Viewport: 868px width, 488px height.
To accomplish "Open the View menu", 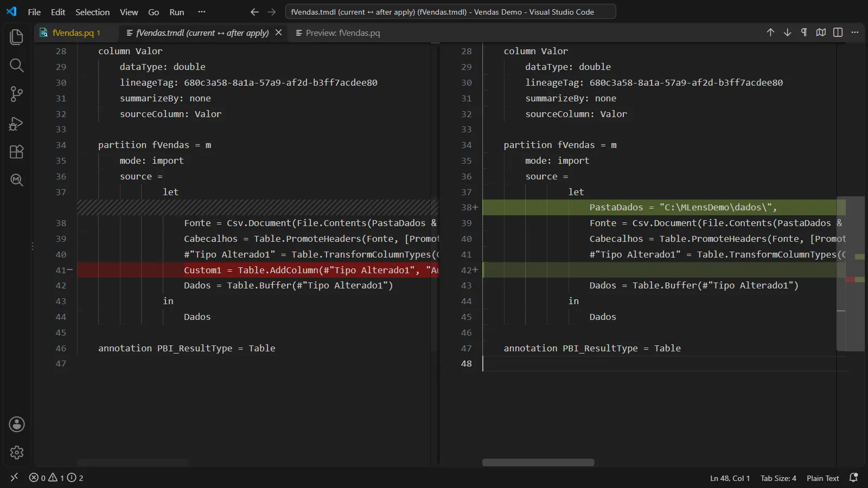I will [x=129, y=12].
